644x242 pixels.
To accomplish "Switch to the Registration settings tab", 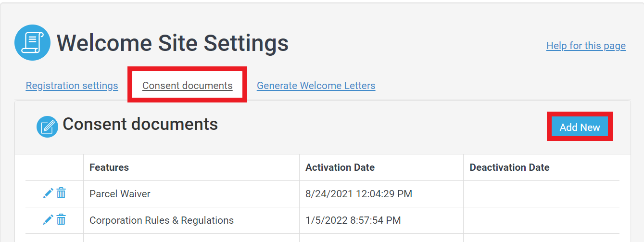I will point(72,86).
